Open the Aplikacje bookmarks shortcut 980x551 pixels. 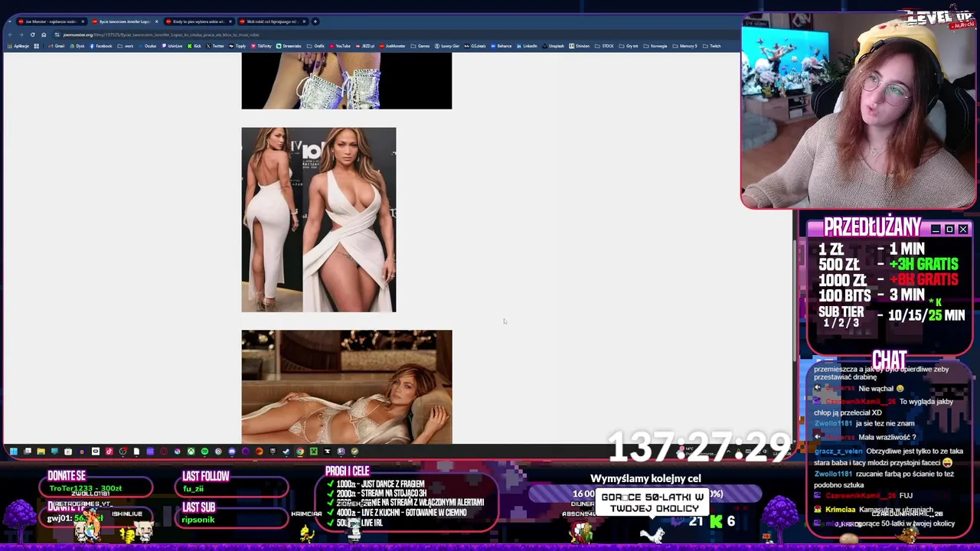(18, 46)
